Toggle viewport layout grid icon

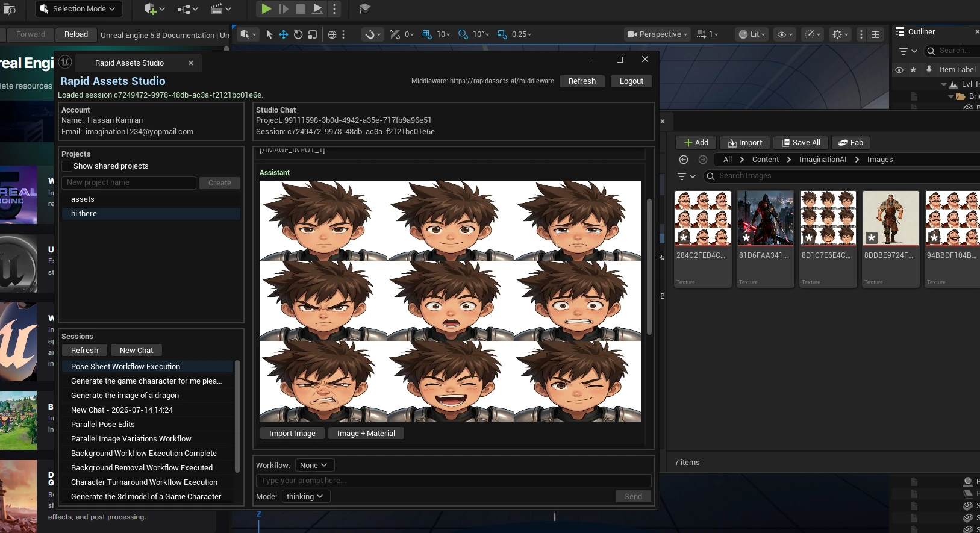(875, 34)
